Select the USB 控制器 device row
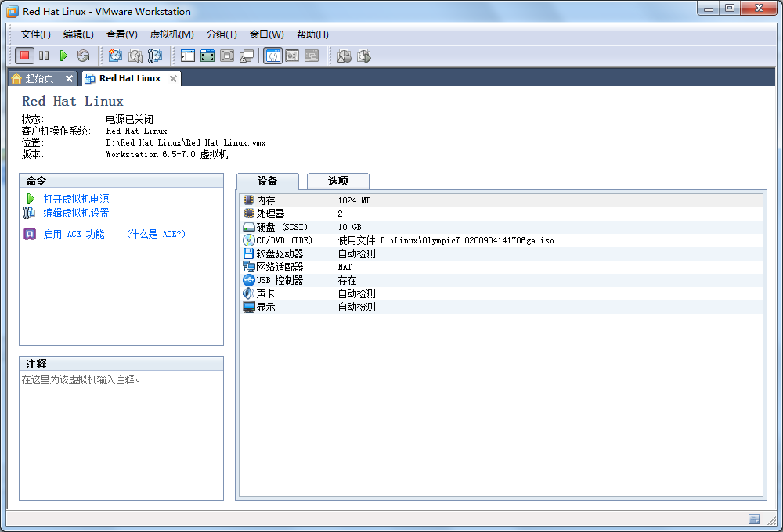The image size is (783, 532). pyautogui.click(x=501, y=280)
